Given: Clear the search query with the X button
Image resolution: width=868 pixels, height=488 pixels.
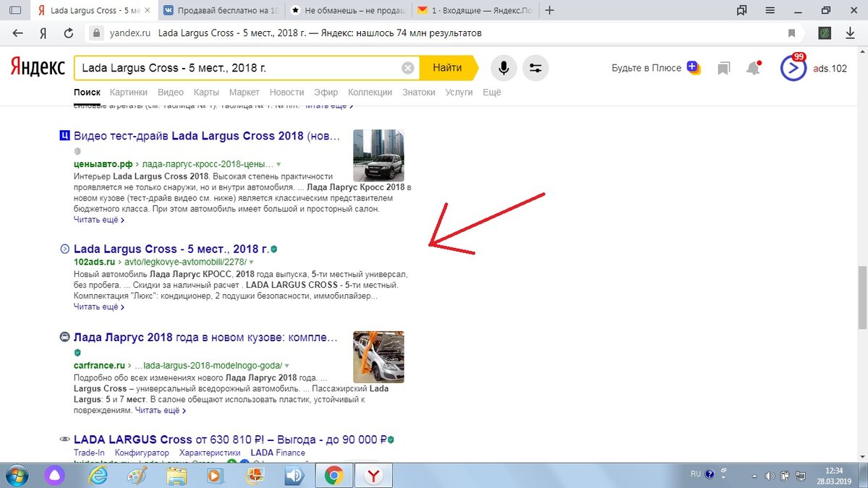Looking at the screenshot, I should 408,68.
